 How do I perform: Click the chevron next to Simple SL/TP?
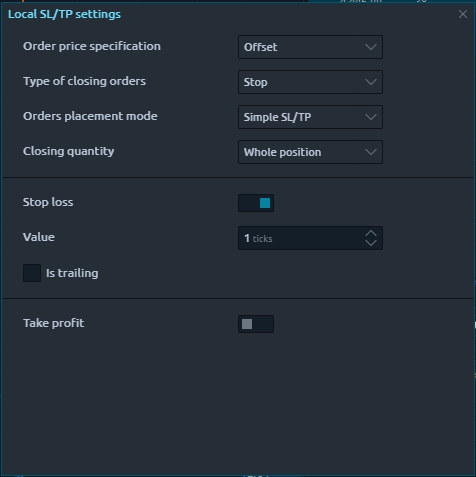tap(371, 117)
